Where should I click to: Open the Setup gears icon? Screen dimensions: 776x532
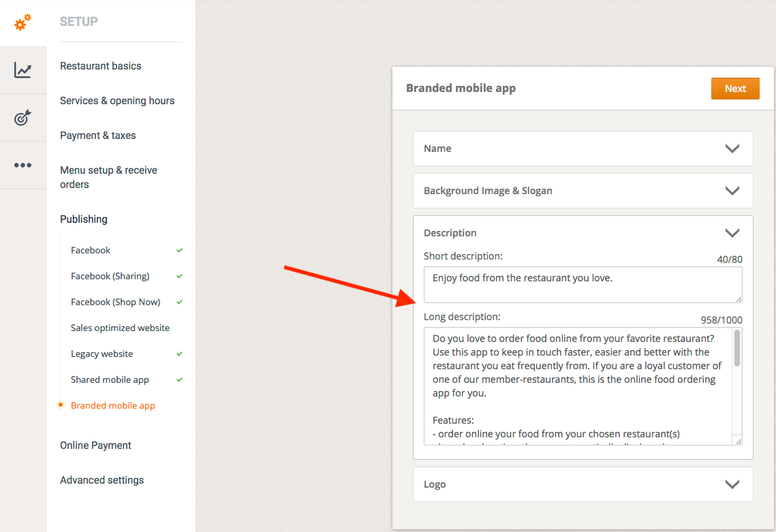click(22, 22)
